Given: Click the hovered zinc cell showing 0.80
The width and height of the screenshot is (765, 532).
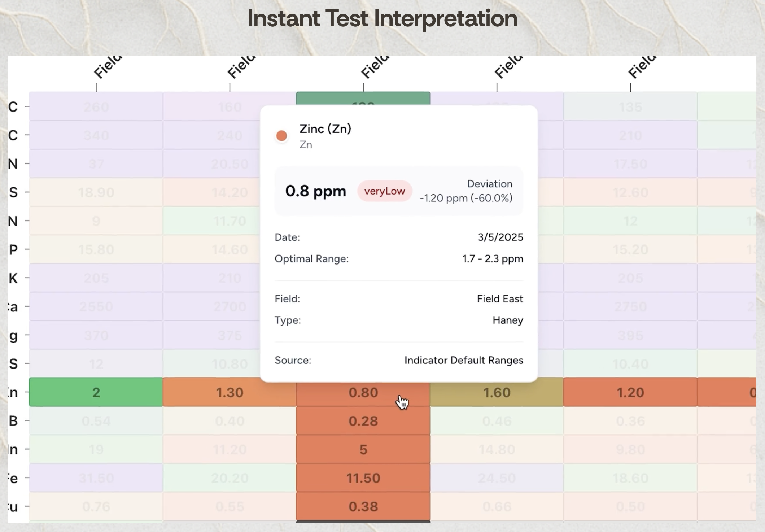Looking at the screenshot, I should point(363,392).
